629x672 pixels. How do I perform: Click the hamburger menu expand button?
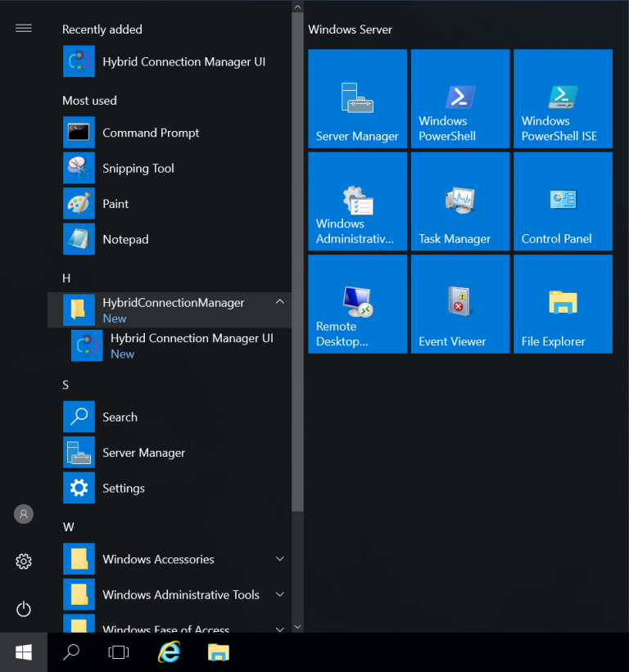pyautogui.click(x=24, y=29)
